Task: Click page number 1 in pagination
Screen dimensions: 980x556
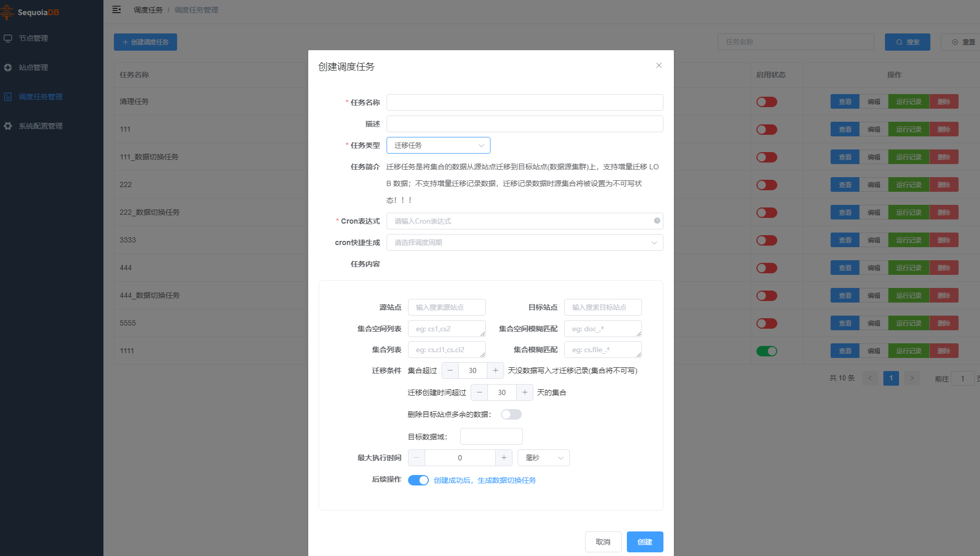Action: tap(891, 378)
